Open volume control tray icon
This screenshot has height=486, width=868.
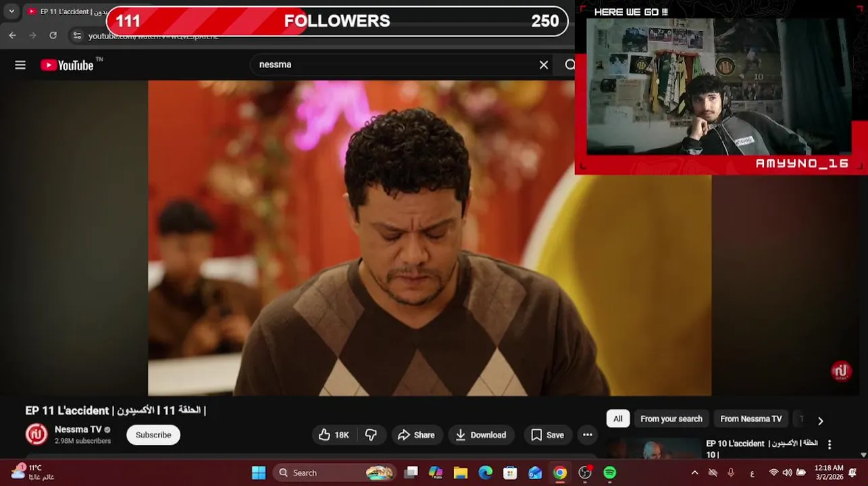click(787, 473)
